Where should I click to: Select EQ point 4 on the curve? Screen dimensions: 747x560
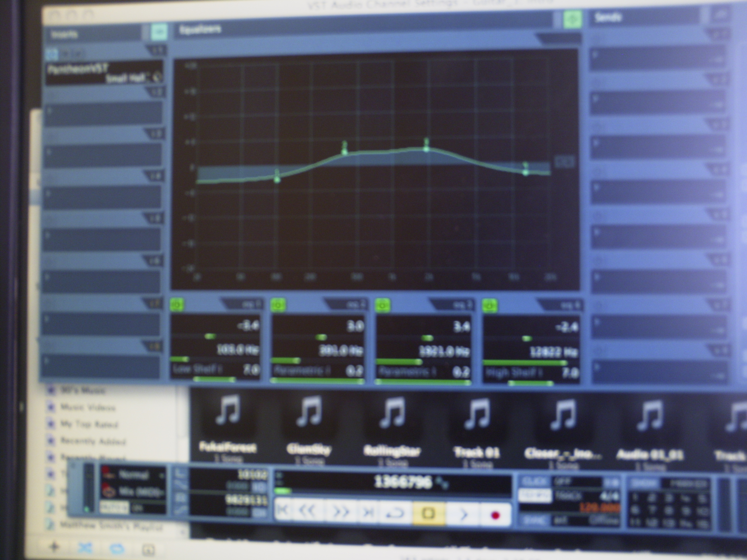(x=525, y=172)
